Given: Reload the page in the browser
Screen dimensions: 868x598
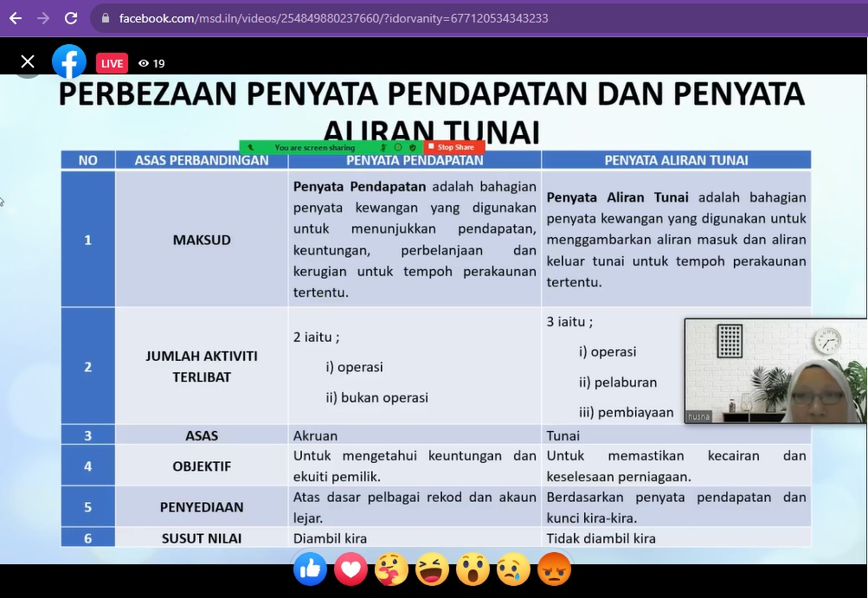Looking at the screenshot, I should pos(71,18).
